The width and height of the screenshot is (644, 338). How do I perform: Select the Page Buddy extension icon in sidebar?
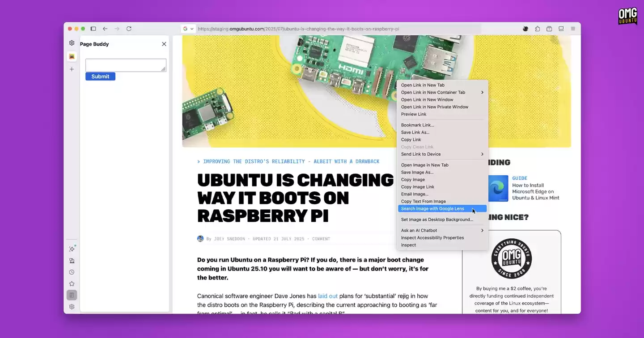pos(72,56)
